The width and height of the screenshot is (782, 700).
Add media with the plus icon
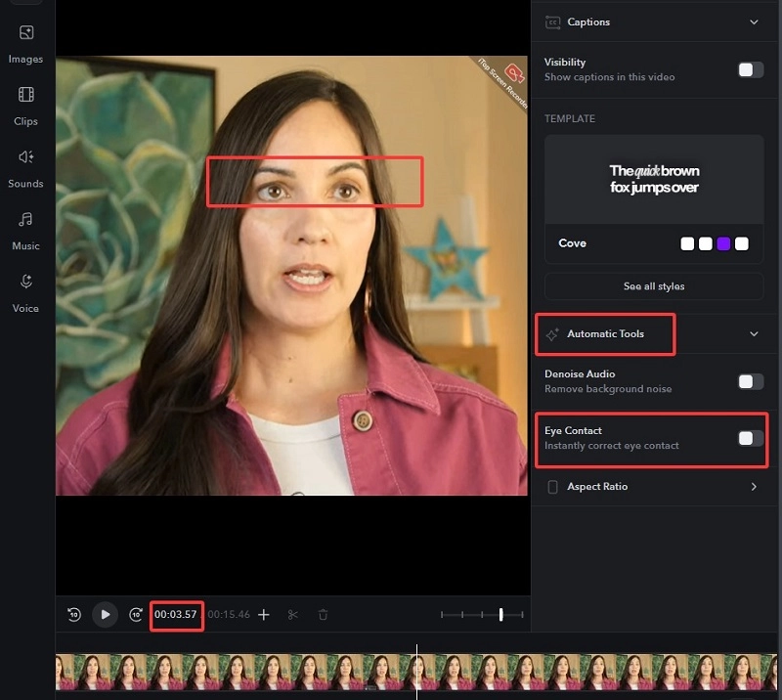pyautogui.click(x=264, y=615)
